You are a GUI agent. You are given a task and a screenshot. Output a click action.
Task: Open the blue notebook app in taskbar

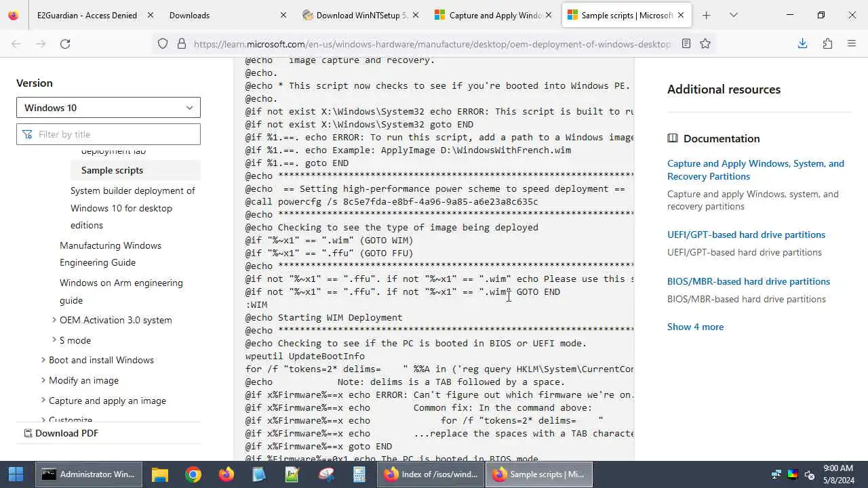(x=259, y=474)
